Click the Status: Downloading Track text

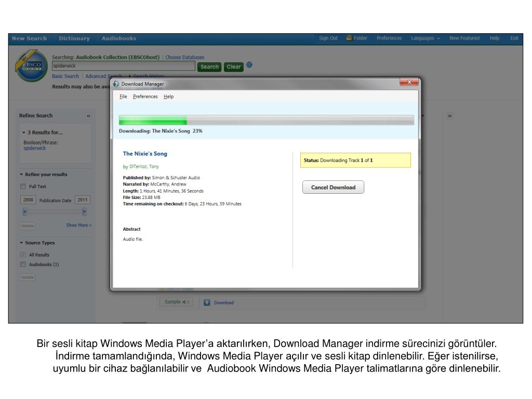tap(338, 160)
